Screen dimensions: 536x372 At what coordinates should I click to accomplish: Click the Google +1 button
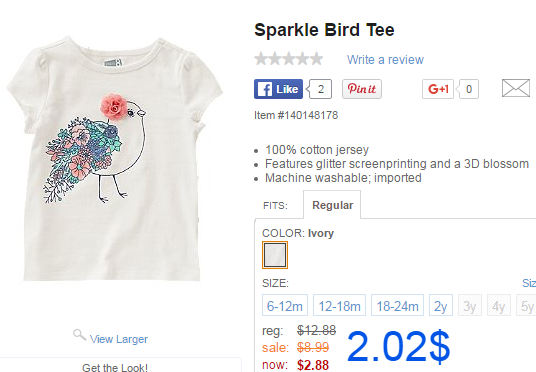438,89
